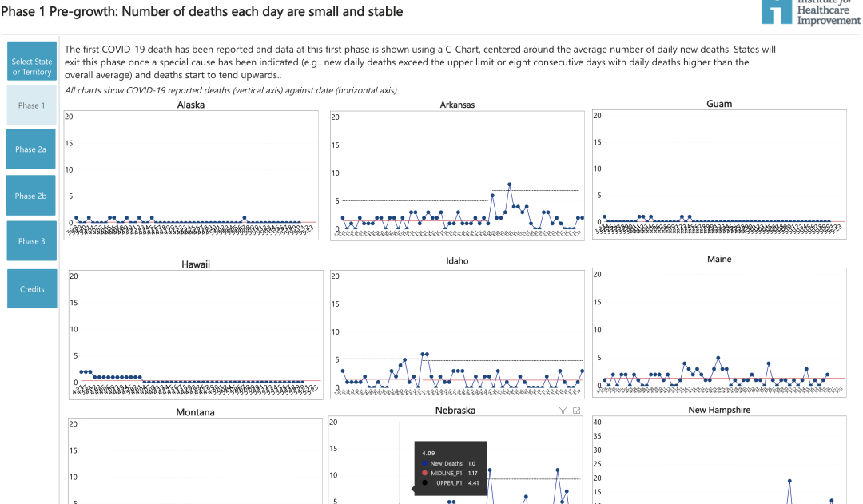863x504 pixels.
Task: Click the New_Deaths blue legend dot in tooltip
Action: coord(424,463)
